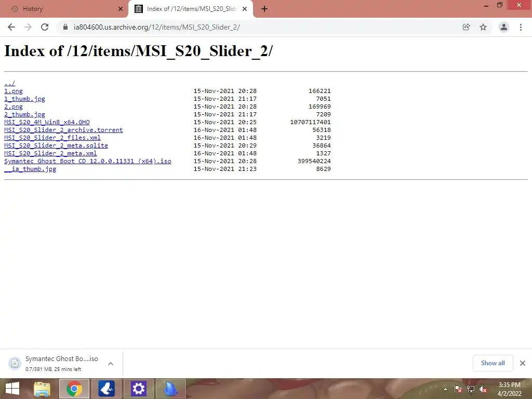
Task: Open MSI_S20_Slider_2_archive.torrent link
Action: [63, 130]
